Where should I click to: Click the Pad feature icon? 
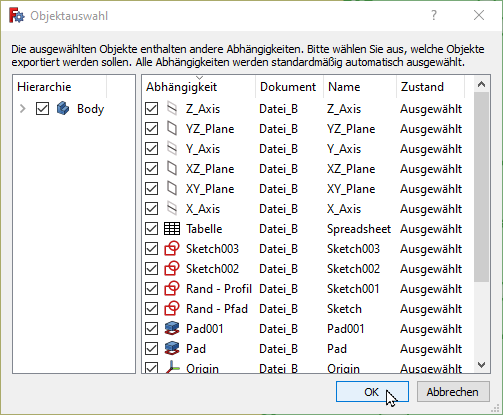(x=172, y=349)
